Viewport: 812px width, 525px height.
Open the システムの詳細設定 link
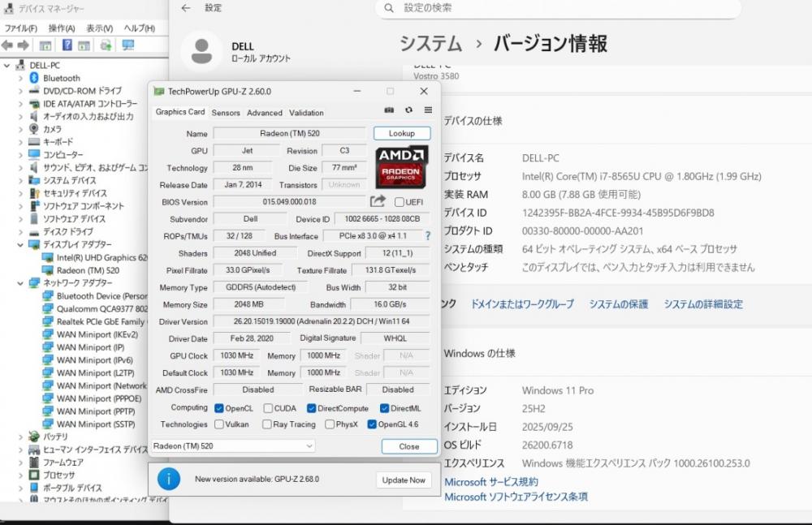pos(702,304)
